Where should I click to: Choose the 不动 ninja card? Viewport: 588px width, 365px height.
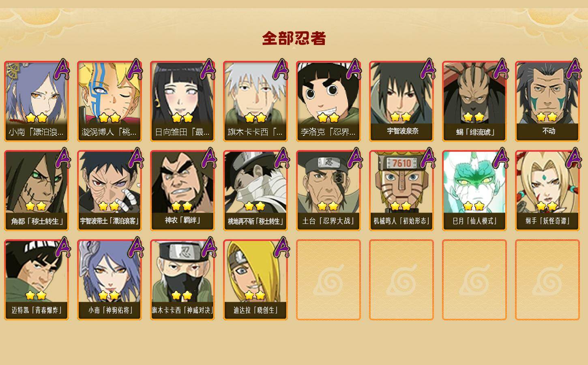(547, 101)
